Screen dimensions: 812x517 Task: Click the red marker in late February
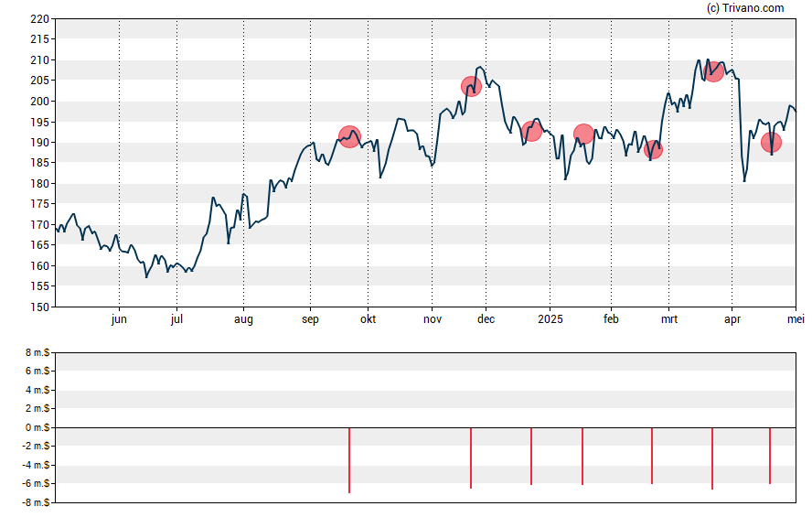pos(653,150)
